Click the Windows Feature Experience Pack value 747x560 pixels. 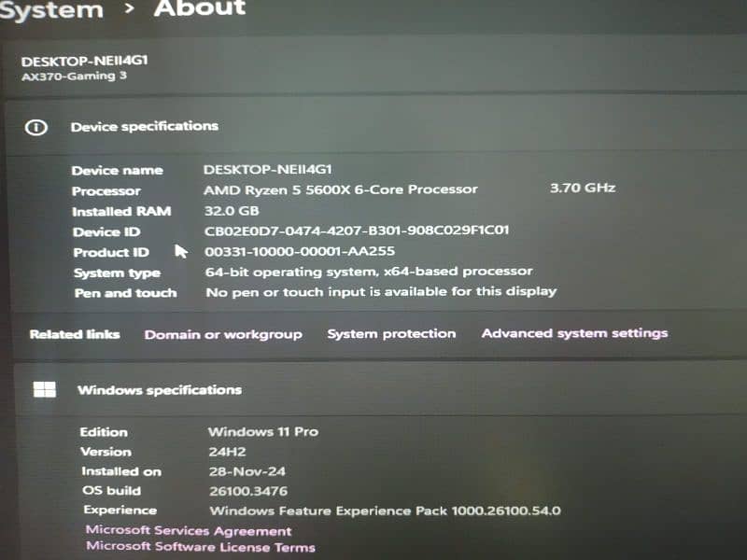coord(385,511)
